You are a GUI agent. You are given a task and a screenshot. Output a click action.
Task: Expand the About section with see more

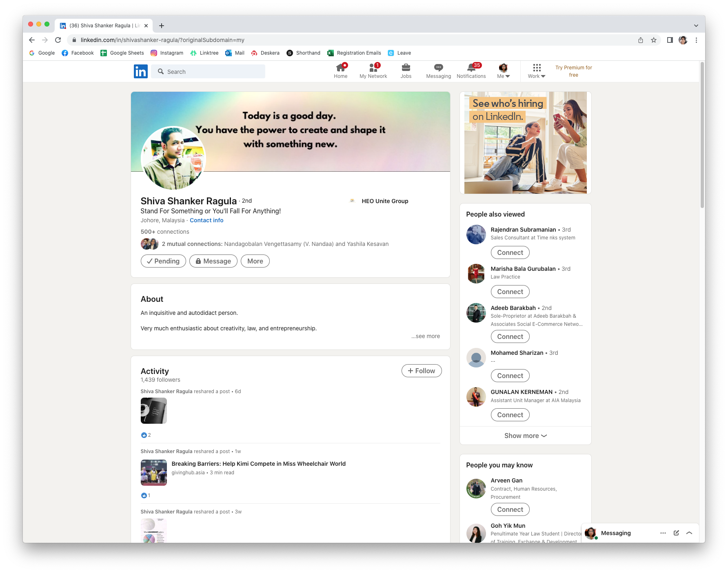(426, 336)
